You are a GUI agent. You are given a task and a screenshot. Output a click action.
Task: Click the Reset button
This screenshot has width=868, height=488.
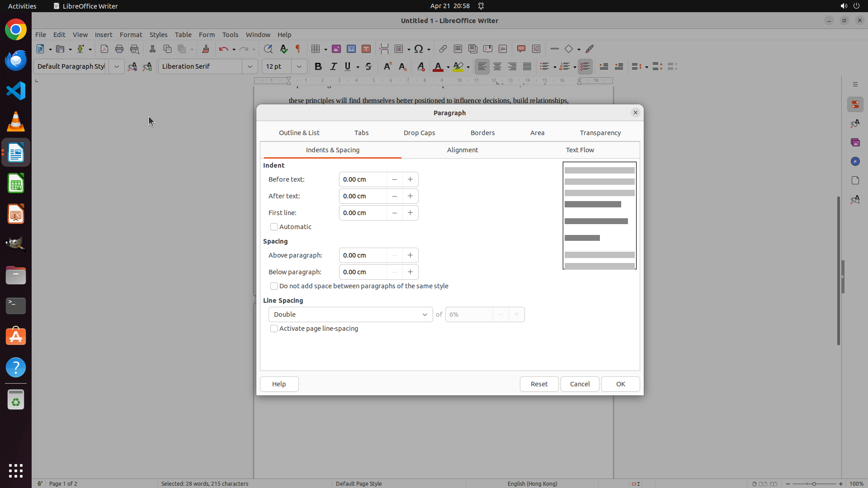[x=539, y=384]
